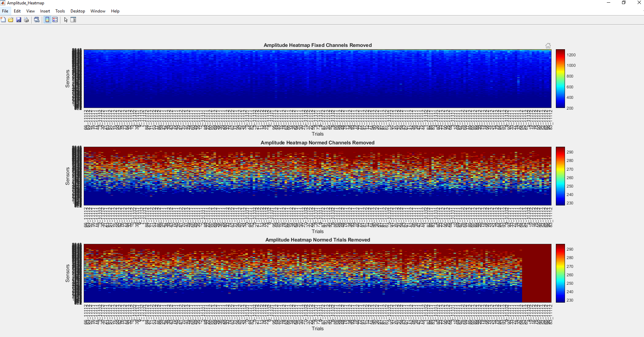
Task: Toggle the Insert Colorbar toolbar button
Action: pyautogui.click(x=47, y=20)
